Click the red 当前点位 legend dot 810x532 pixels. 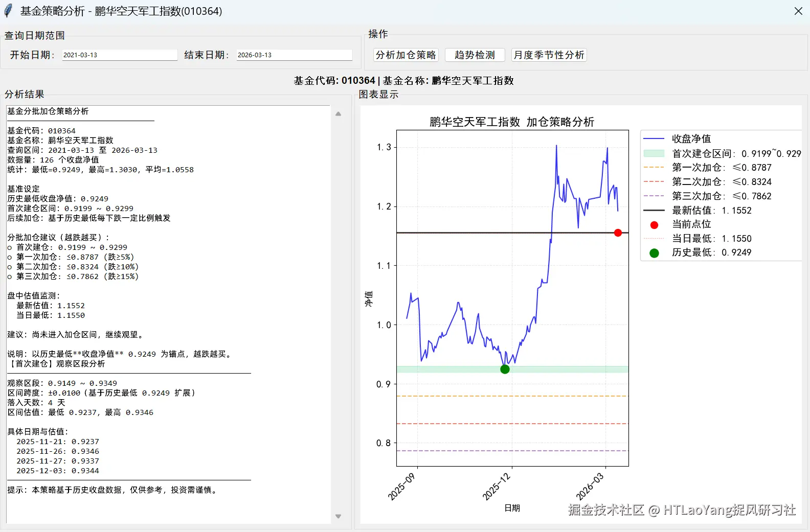654,225
